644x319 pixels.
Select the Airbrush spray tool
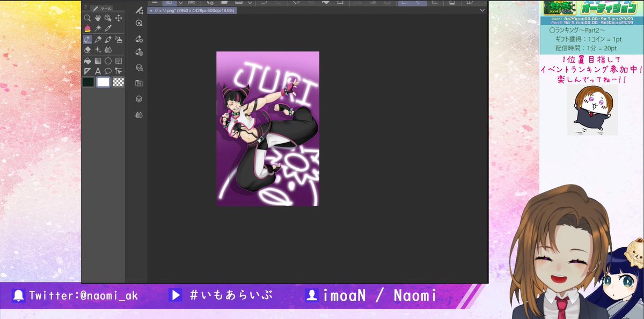[x=119, y=39]
